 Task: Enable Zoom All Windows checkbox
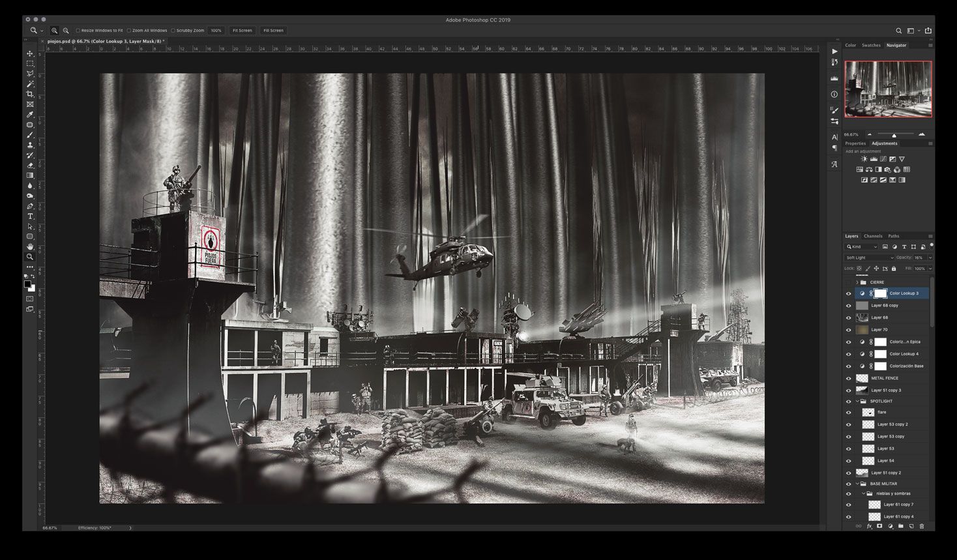click(129, 31)
